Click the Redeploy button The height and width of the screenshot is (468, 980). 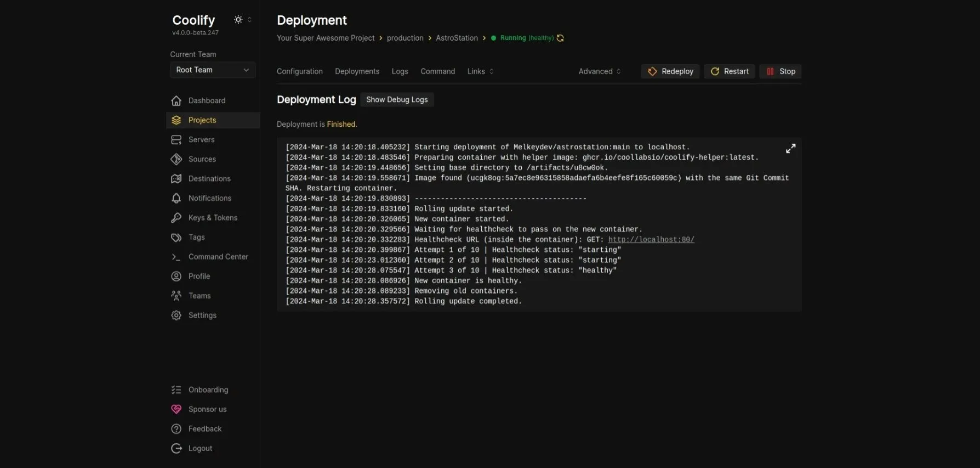point(670,71)
